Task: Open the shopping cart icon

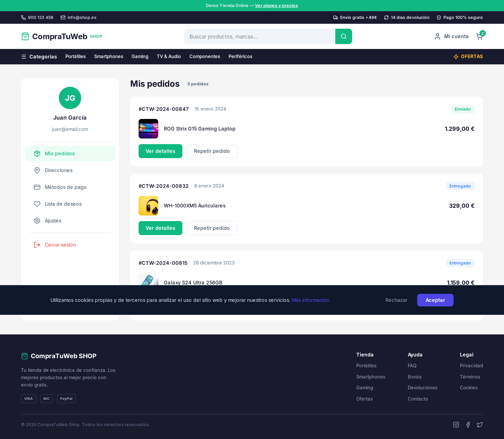Action: 479,37
